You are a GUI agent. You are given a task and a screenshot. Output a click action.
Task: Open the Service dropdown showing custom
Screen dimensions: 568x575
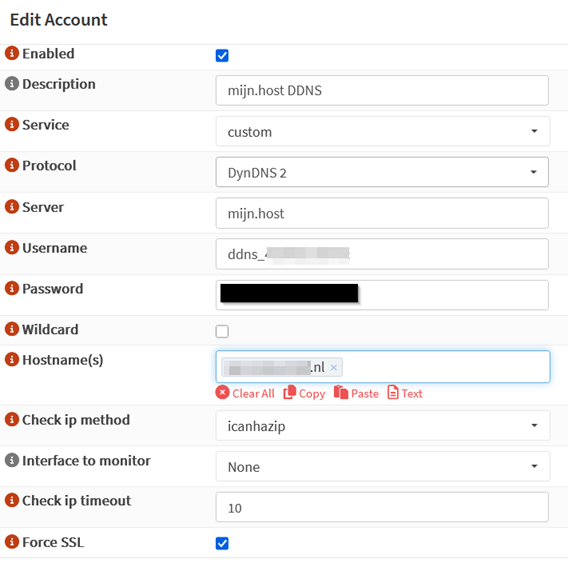point(382,131)
